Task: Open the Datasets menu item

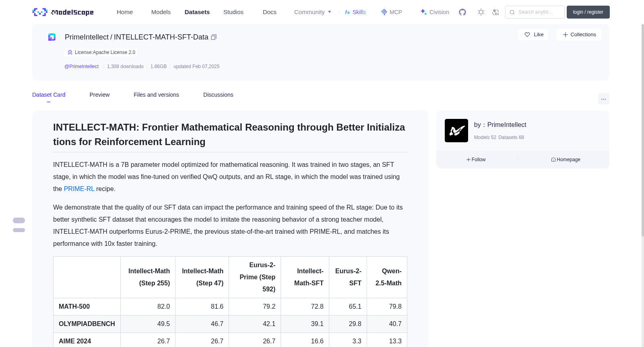Action: coord(197,12)
